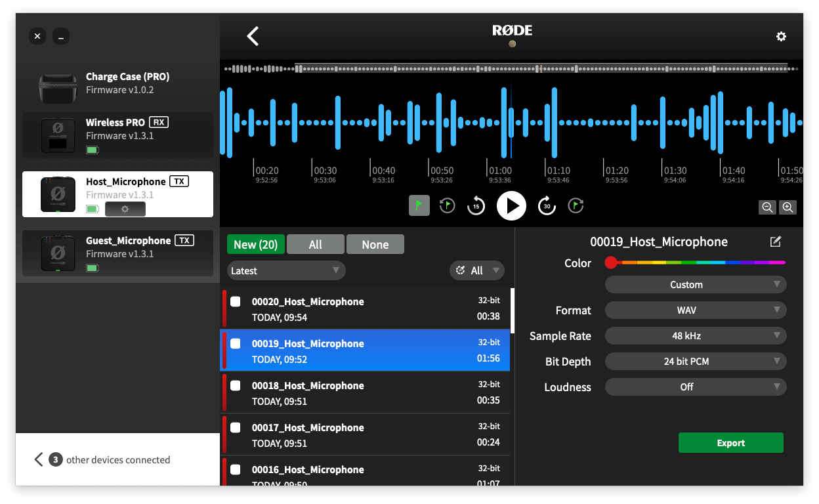Click the Export button
Image resolution: width=819 pixels, height=504 pixels.
coord(731,443)
